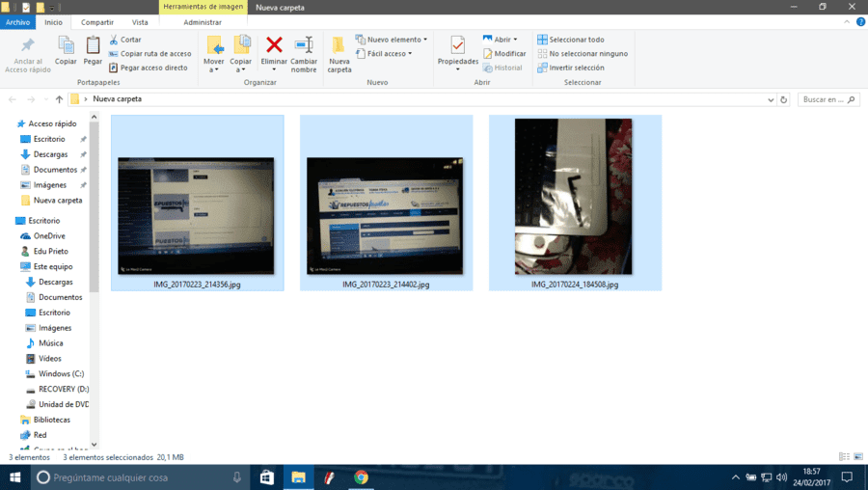Refresh the current folder
The image size is (868, 490).
pos(783,99)
